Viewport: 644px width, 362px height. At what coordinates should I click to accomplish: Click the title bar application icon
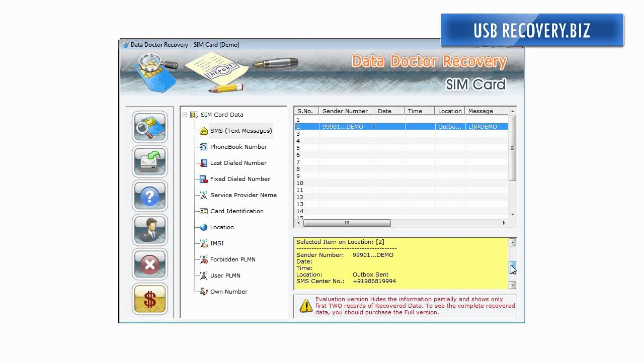(125, 44)
